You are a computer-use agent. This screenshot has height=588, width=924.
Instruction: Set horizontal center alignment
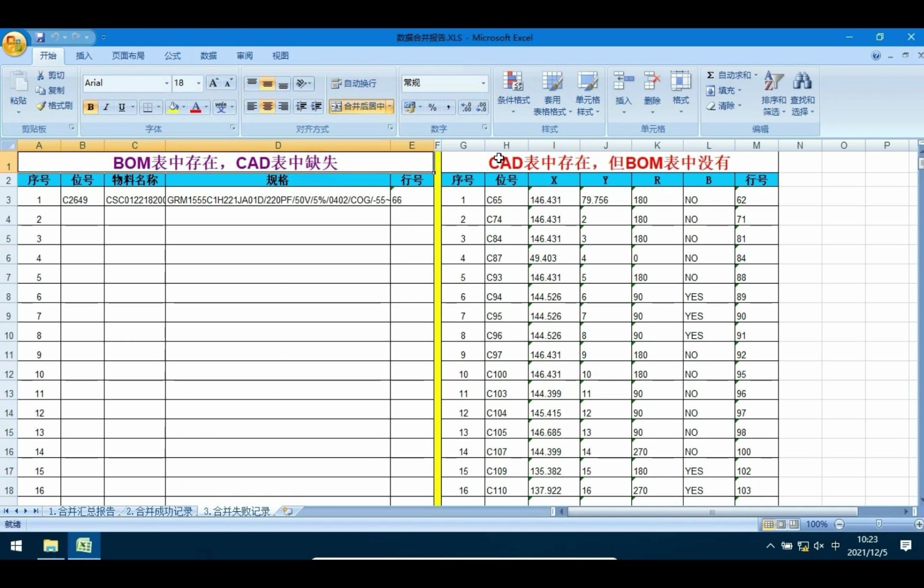(x=267, y=106)
